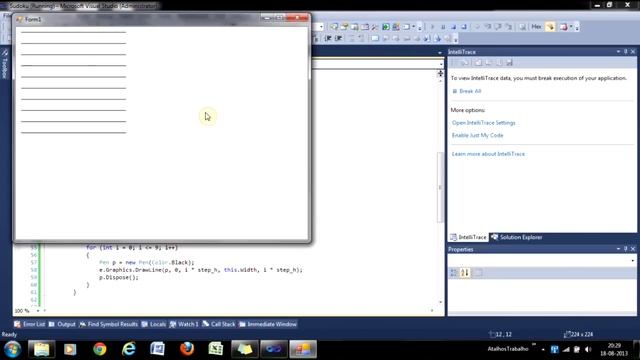Open the Locals tab
Image resolution: width=640 pixels, height=360 pixels.
[153, 324]
